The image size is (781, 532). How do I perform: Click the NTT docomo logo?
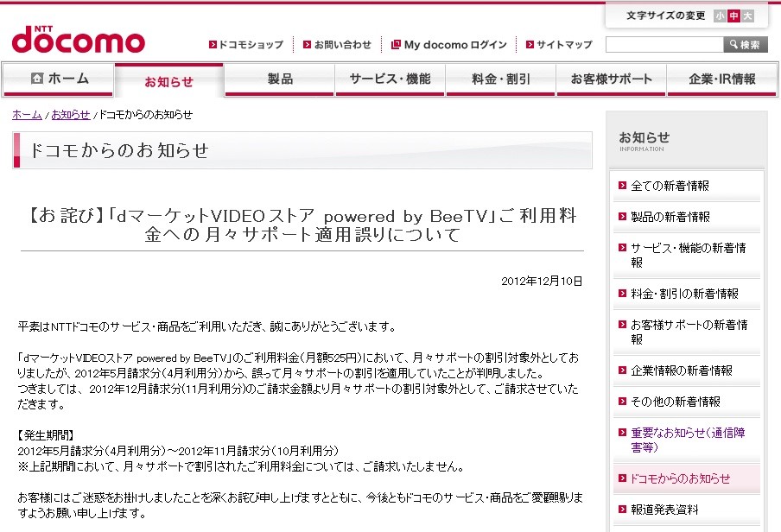point(79,40)
